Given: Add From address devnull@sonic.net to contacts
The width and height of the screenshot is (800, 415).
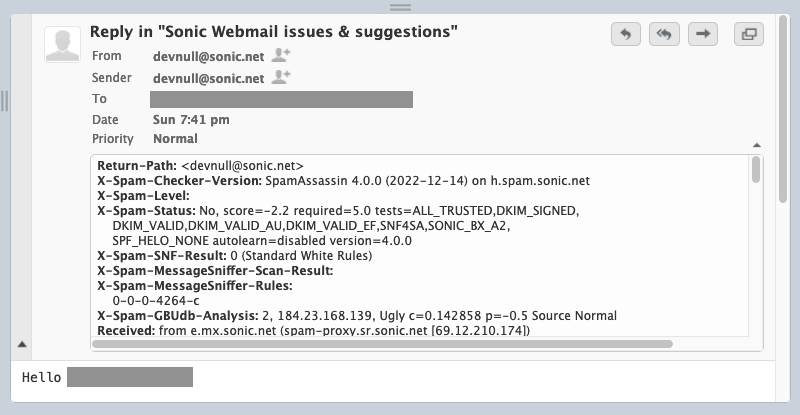Looking at the screenshot, I should pos(281,55).
